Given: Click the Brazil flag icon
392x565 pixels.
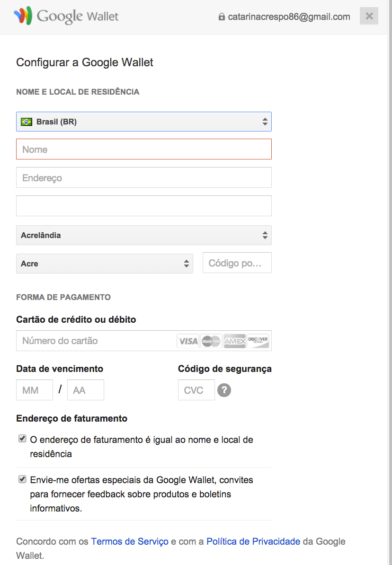Looking at the screenshot, I should [27, 122].
